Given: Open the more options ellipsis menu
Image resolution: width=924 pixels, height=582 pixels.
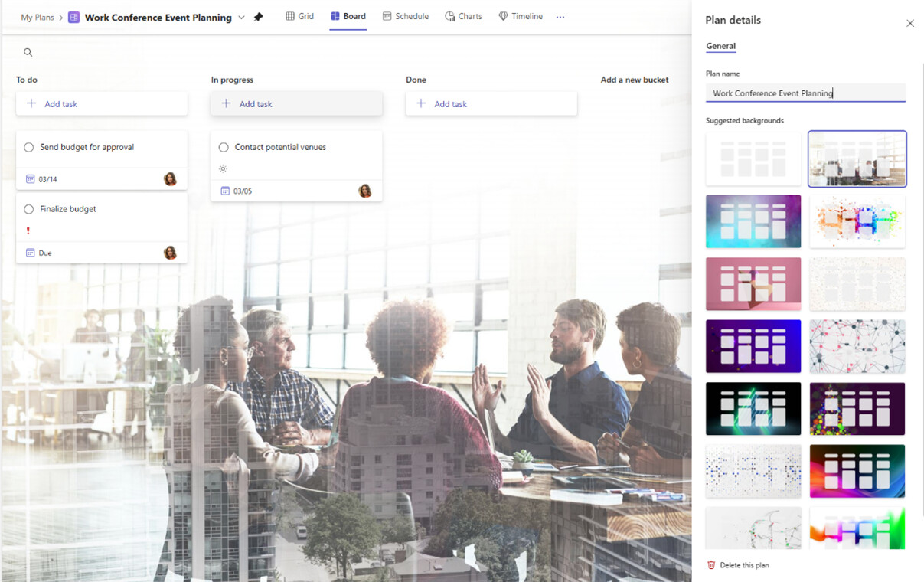Looking at the screenshot, I should pyautogui.click(x=560, y=15).
